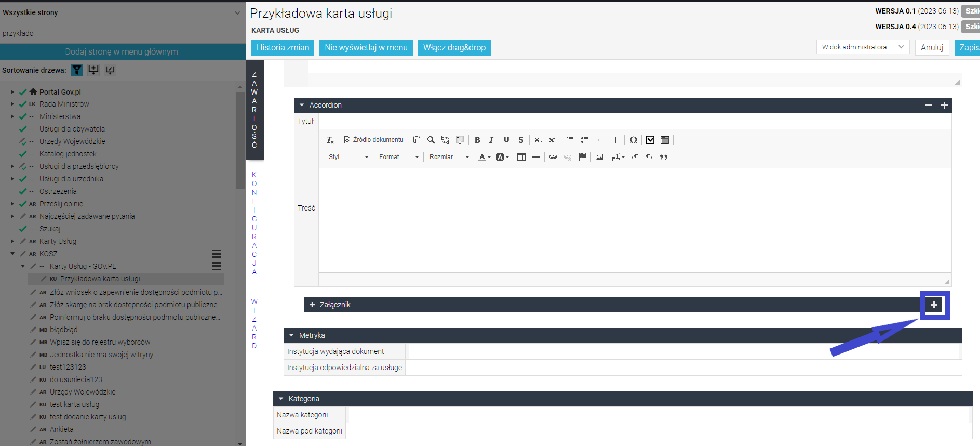Click Nie wyświetlaj w menu button
The image size is (980, 446).
pyautogui.click(x=366, y=47)
